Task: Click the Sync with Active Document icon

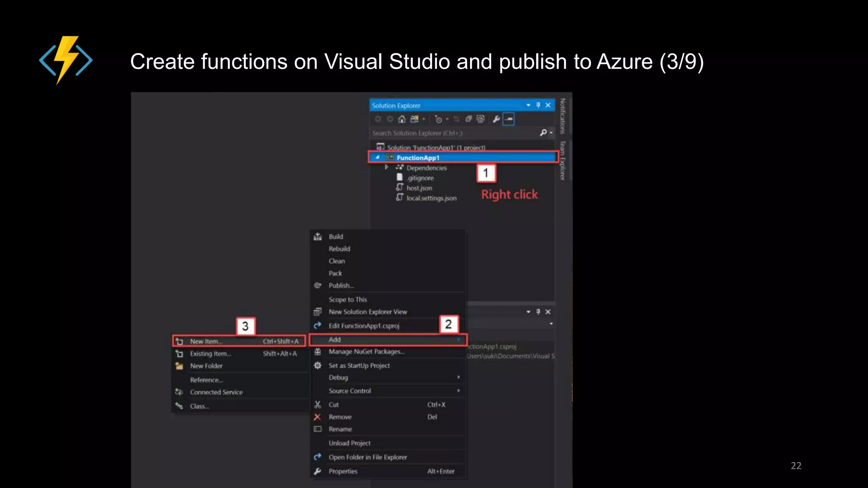Action: (456, 119)
